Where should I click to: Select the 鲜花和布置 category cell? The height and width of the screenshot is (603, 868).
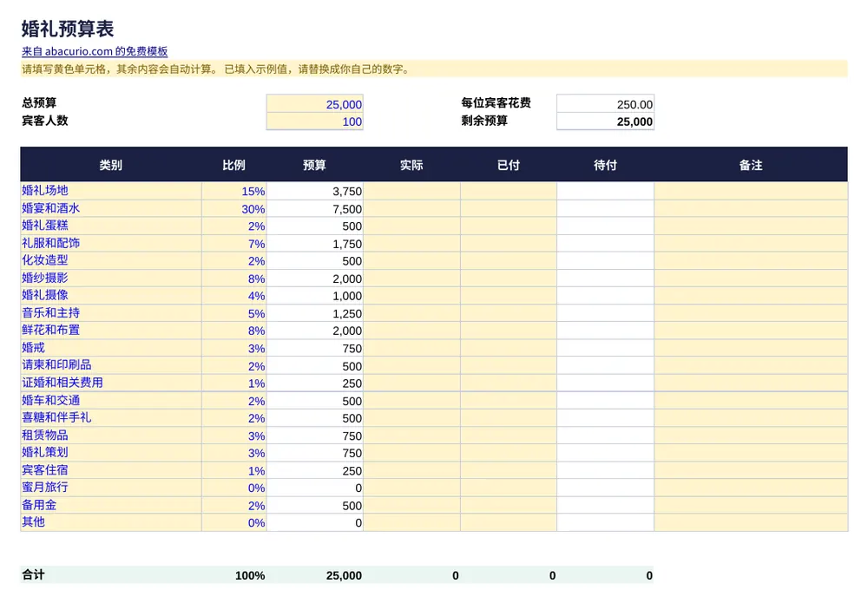pyautogui.click(x=111, y=331)
